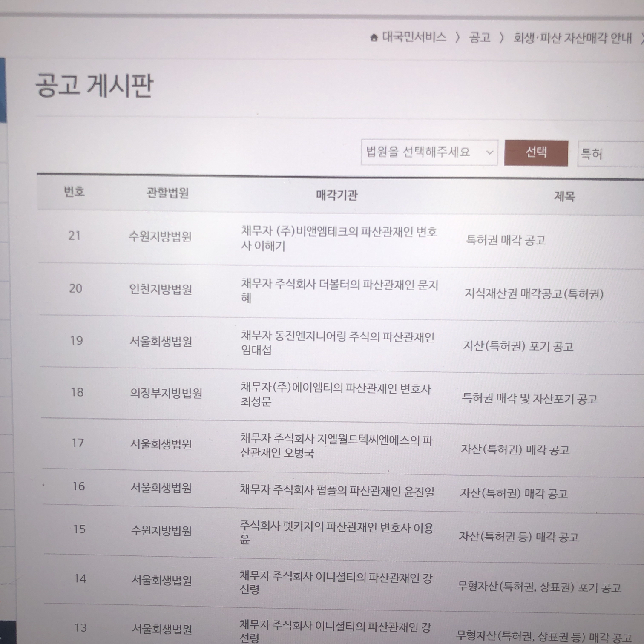
Task: Click the 선택 button
Action: (x=536, y=152)
